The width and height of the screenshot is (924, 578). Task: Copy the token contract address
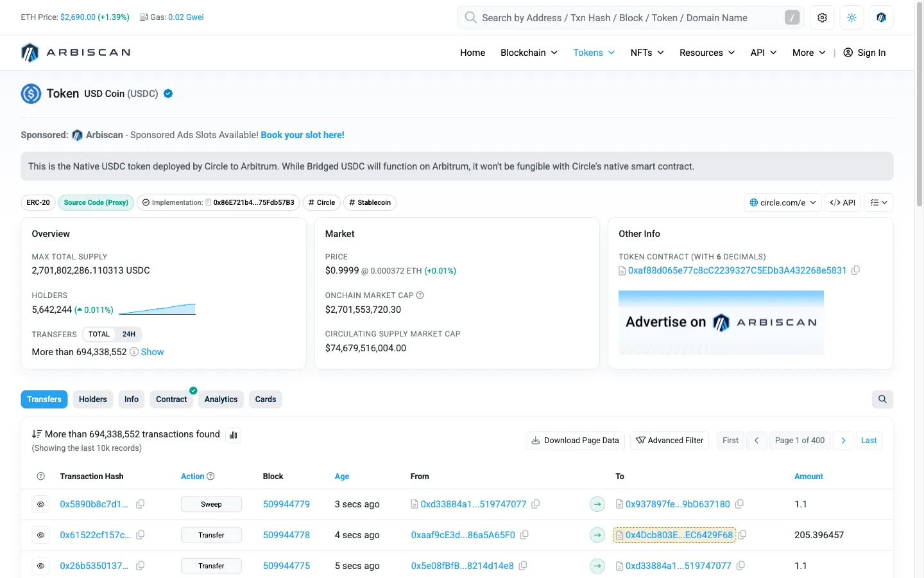pos(855,270)
